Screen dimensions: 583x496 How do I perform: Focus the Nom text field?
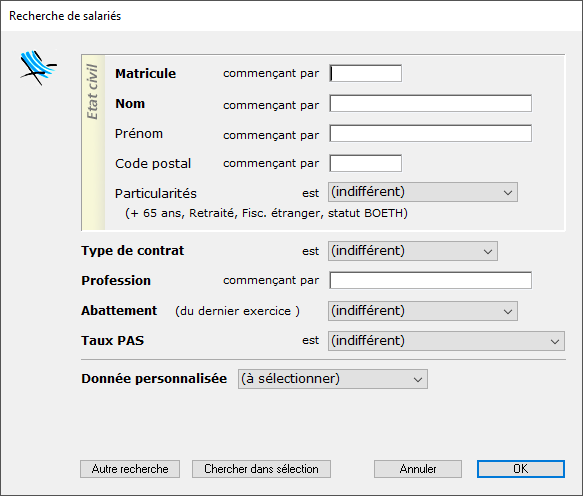431,103
